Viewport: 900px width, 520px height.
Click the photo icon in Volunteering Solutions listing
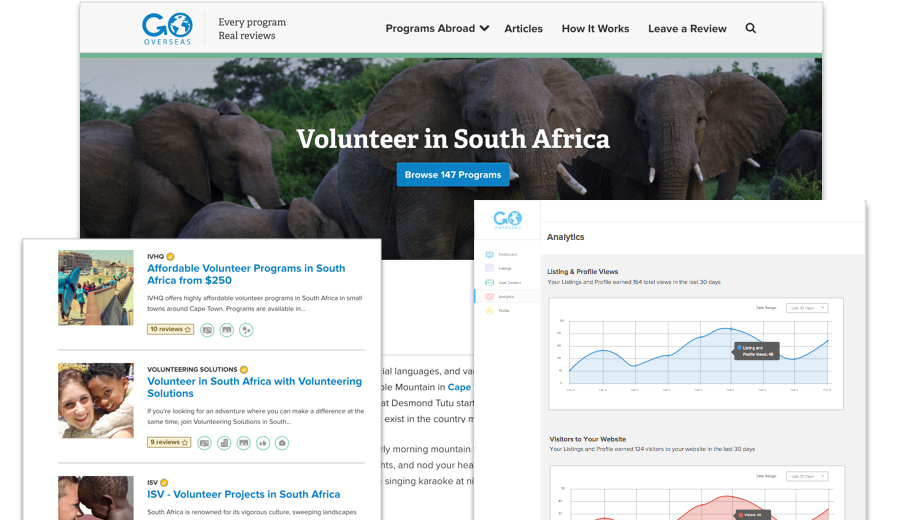coord(244,443)
